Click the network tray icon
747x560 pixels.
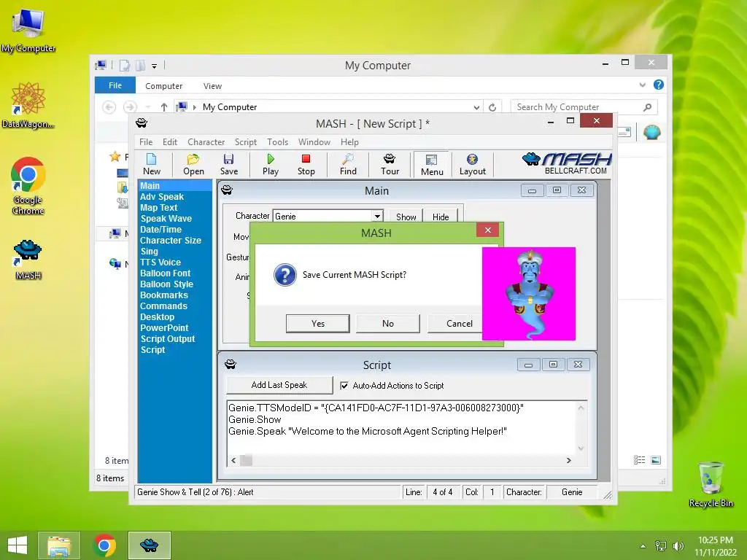coord(661,546)
